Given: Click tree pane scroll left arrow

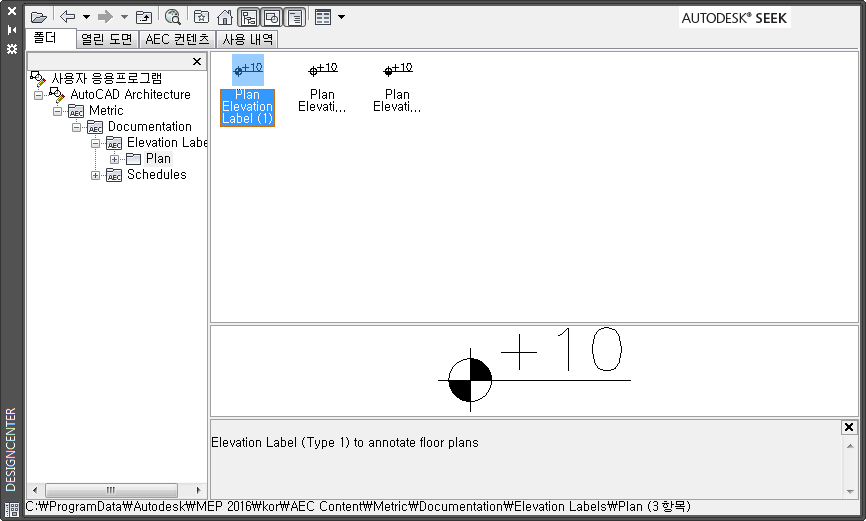Looking at the screenshot, I should tap(35, 490).
